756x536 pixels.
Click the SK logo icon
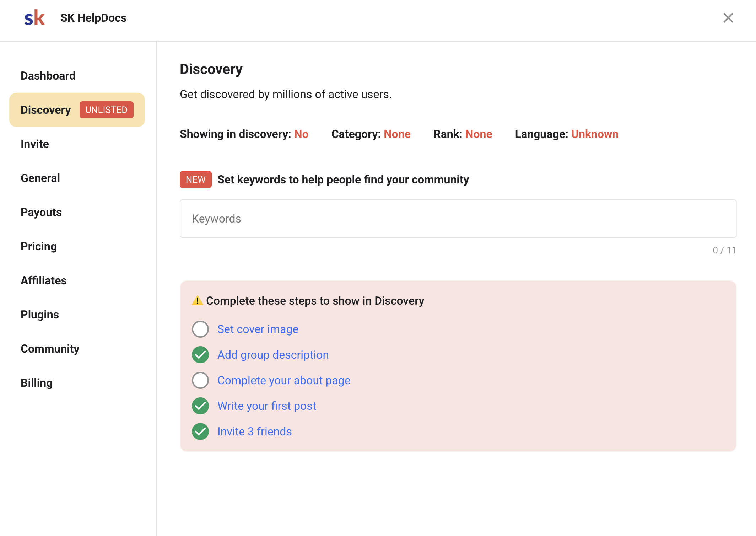(x=34, y=18)
